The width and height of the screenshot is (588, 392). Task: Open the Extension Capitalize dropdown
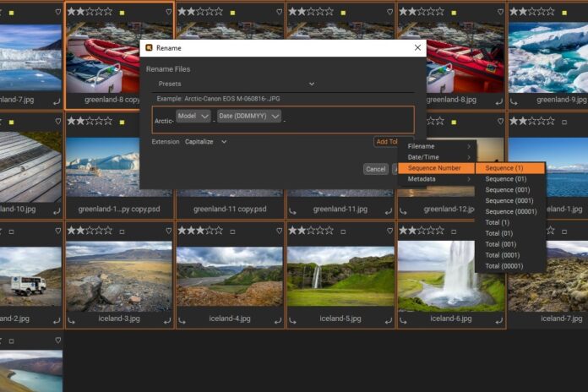[206, 142]
